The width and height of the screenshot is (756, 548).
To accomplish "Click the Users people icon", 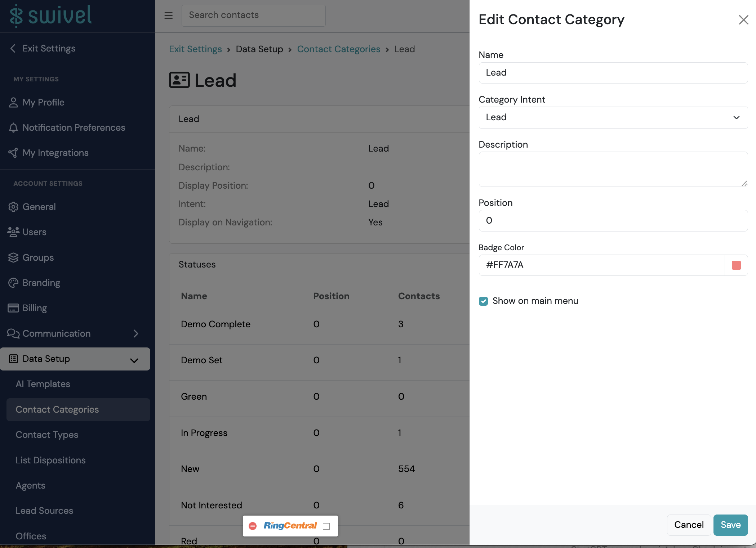I will pyautogui.click(x=13, y=232).
